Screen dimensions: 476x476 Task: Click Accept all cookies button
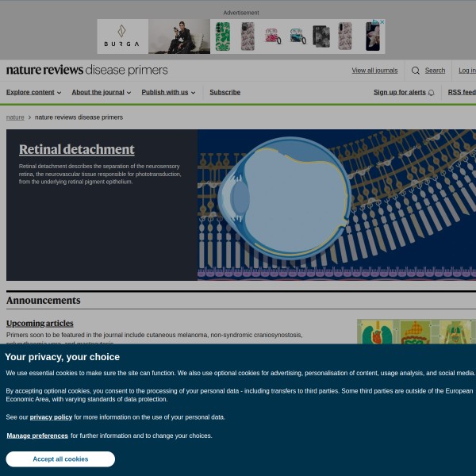click(x=60, y=459)
